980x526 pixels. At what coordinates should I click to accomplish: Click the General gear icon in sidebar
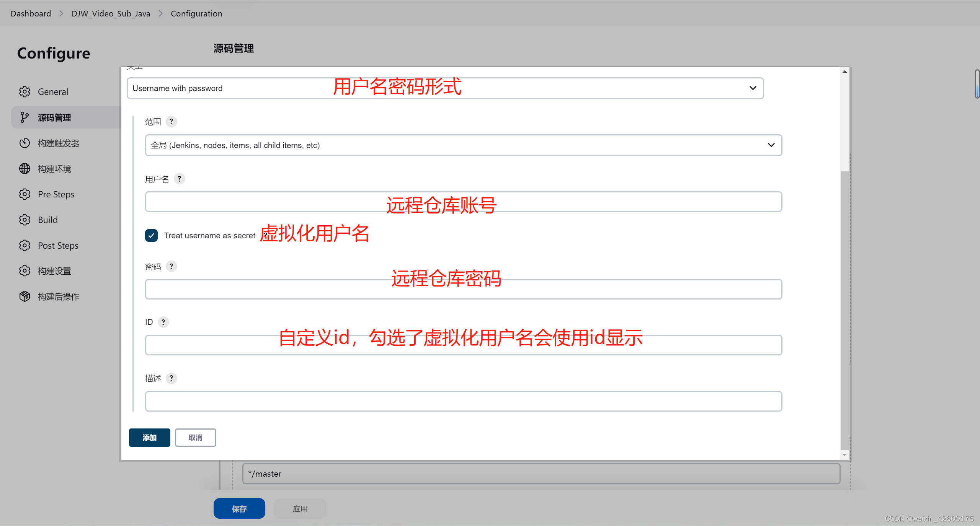point(24,92)
